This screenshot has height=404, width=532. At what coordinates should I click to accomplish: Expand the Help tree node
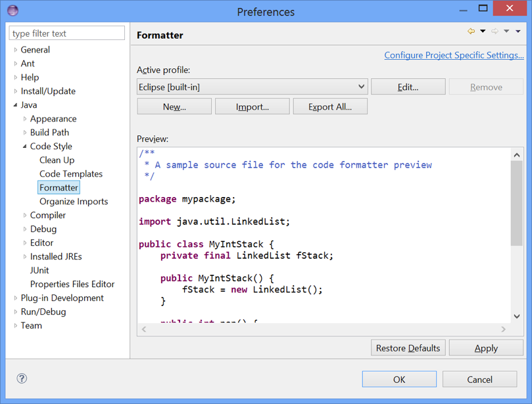tap(16, 78)
